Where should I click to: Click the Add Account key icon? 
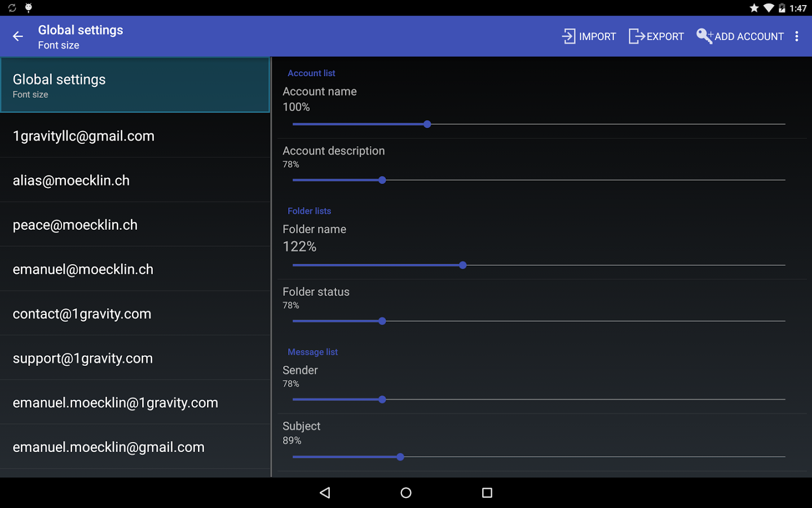[704, 36]
